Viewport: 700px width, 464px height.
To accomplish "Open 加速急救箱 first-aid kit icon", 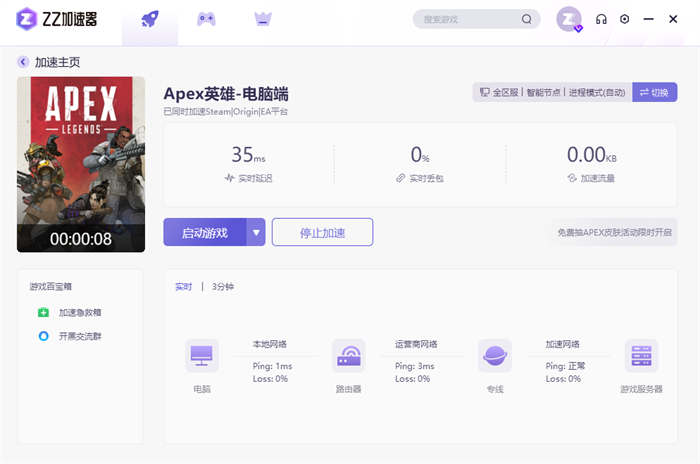I will point(43,312).
